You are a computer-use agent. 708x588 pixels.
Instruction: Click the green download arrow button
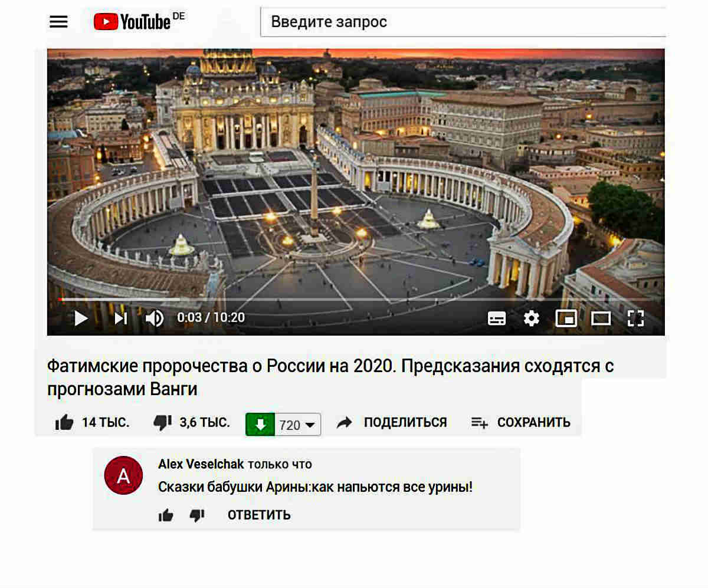pos(260,425)
